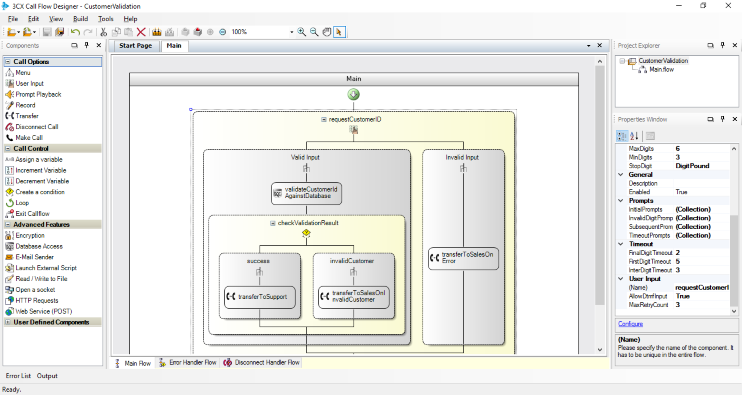Viewport: 742px width, 395px height.
Task: Collapse the checkValidationResult block
Action: [273, 223]
